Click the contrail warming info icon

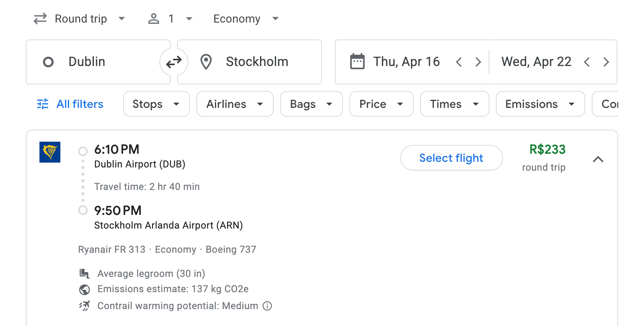[267, 306]
